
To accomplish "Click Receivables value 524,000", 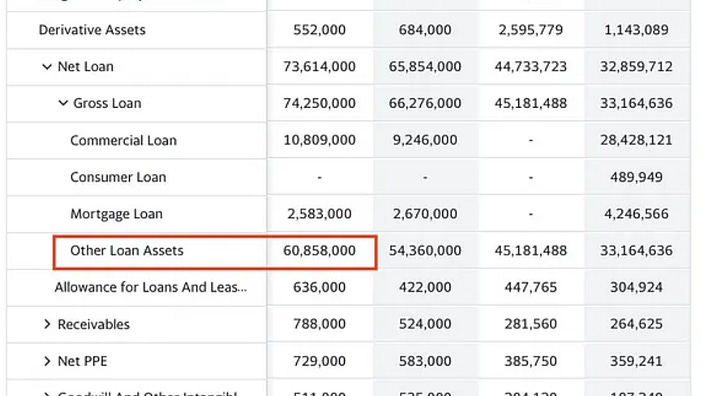I will coord(425,324).
